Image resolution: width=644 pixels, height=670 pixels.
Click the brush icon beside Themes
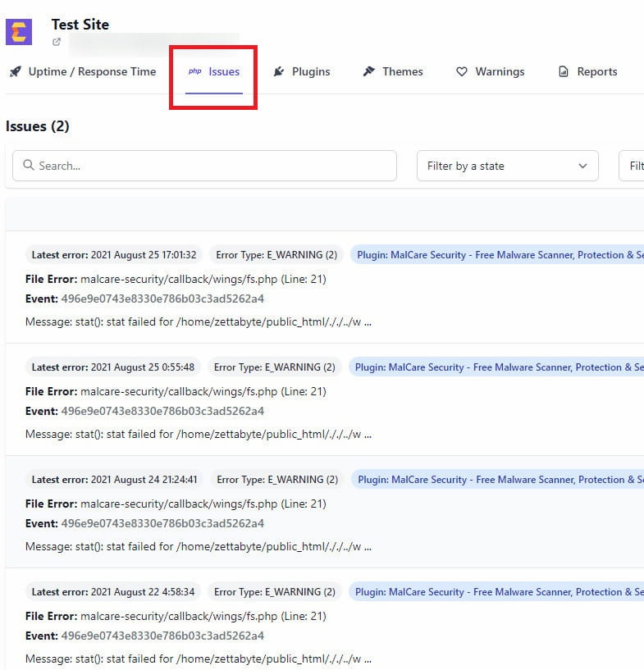point(369,71)
